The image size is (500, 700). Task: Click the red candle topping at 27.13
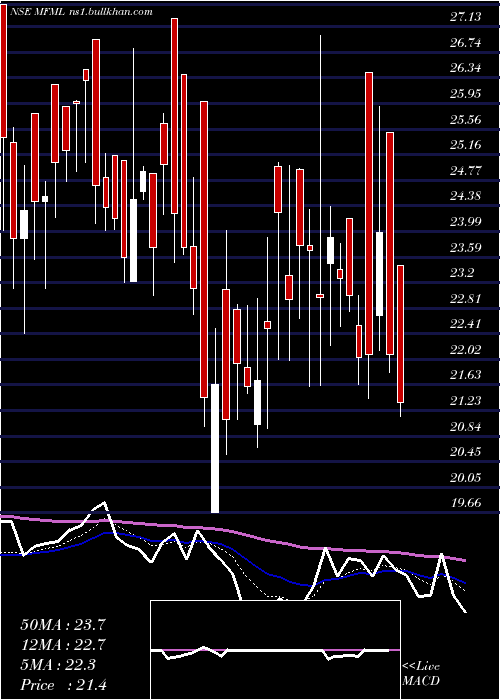(175, 116)
